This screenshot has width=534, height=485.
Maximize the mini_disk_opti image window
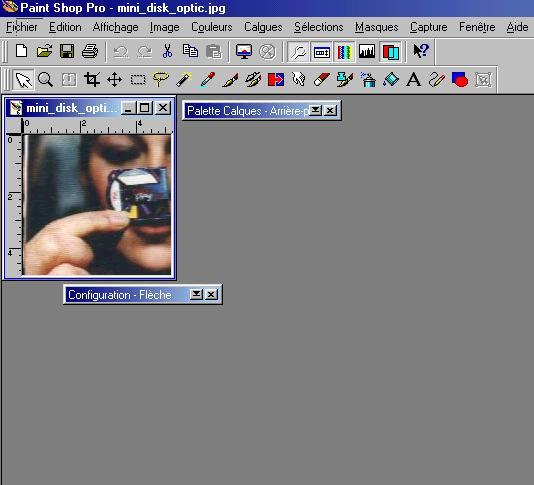pos(144,108)
